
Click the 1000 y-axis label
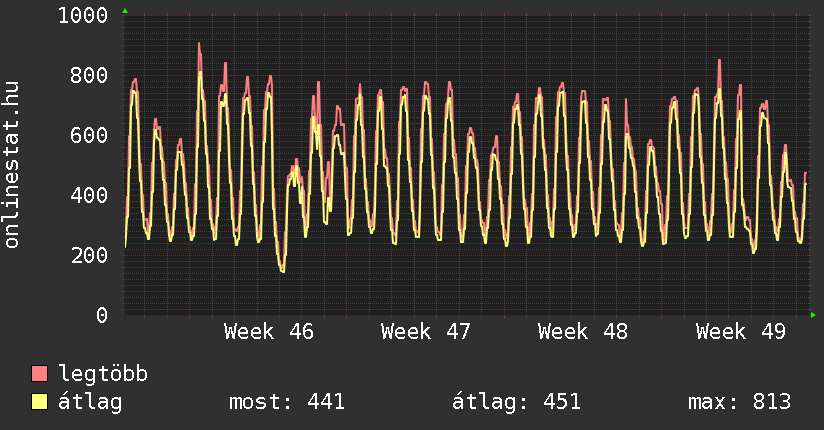(83, 16)
